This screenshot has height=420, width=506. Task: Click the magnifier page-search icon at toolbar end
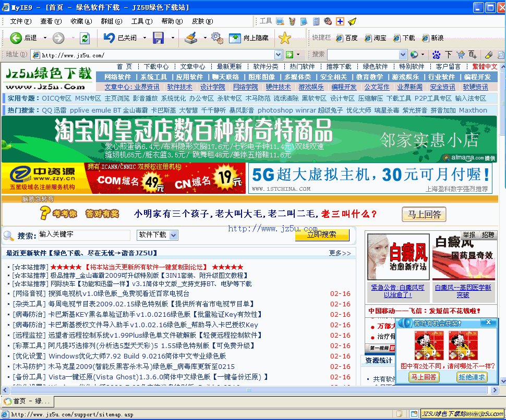click(501, 55)
